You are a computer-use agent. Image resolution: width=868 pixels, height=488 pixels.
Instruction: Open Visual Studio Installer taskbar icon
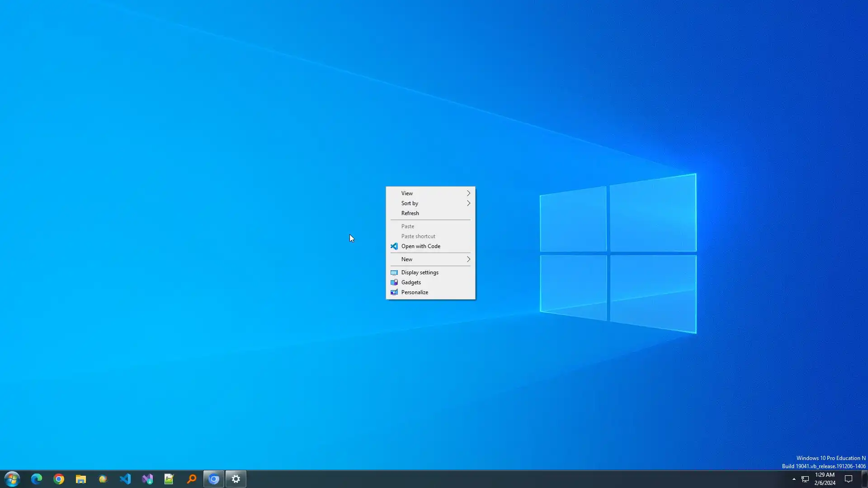click(x=147, y=479)
